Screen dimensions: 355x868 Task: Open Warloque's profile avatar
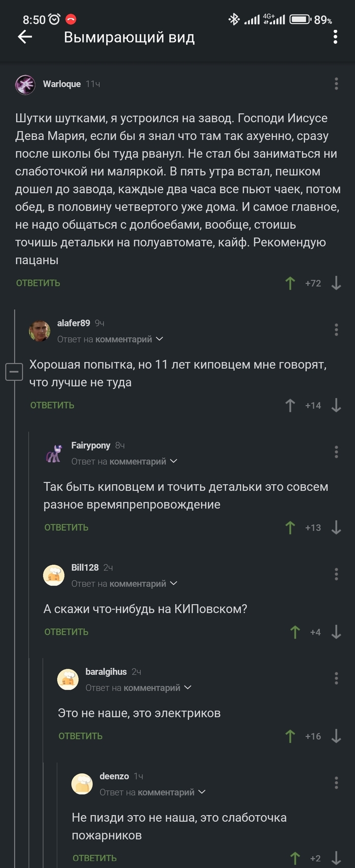coord(25,84)
